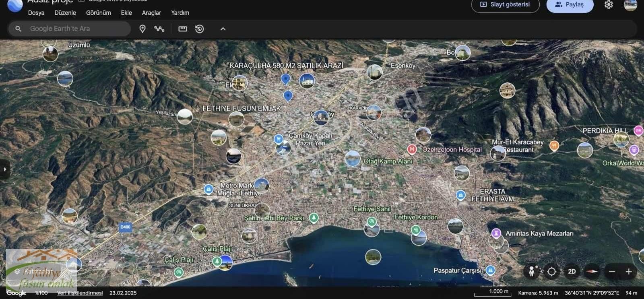Click the Özel Letoon Hospital marker

pyautogui.click(x=411, y=149)
